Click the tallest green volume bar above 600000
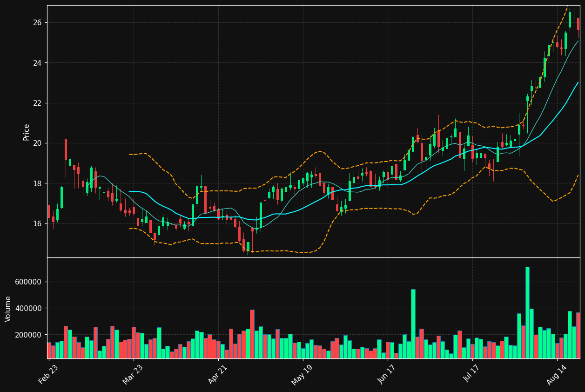This screenshot has height=392, width=585. (x=527, y=312)
